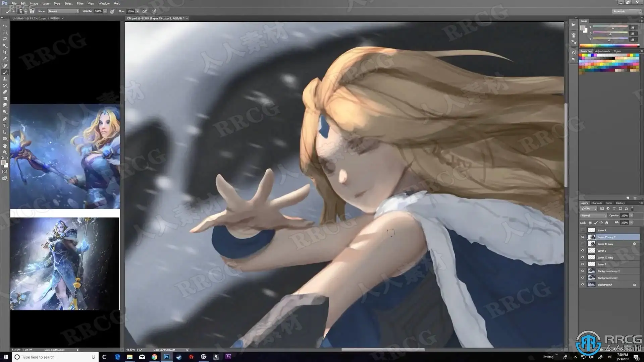Open the brush Mode dropdown

click(63, 11)
